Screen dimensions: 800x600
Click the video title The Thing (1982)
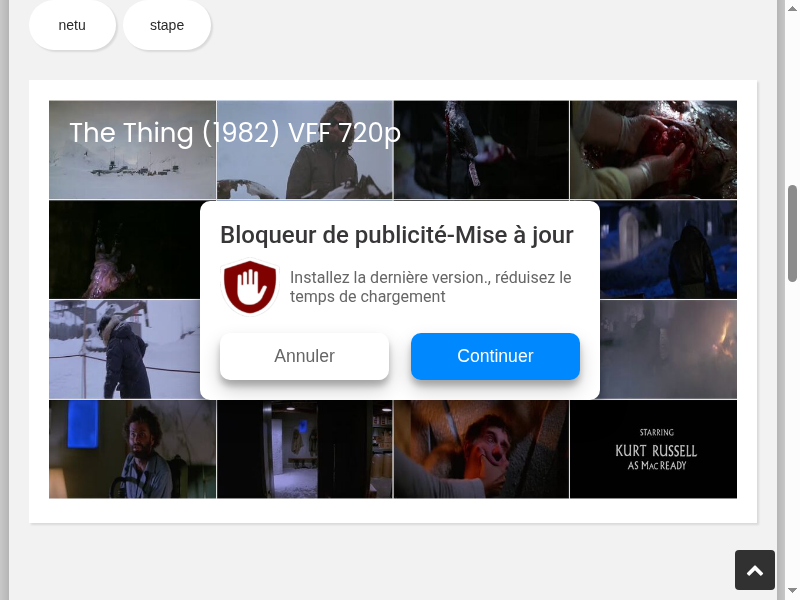click(x=235, y=133)
